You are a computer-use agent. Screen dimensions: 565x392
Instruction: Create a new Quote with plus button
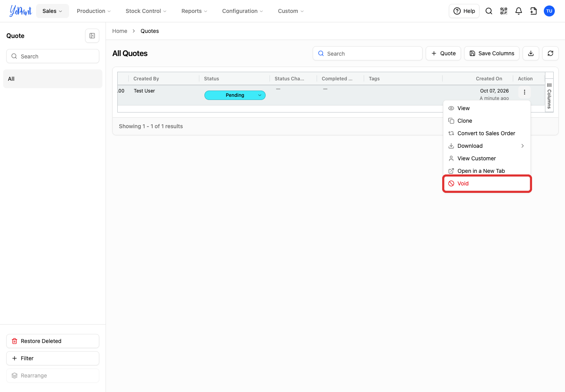(x=443, y=53)
